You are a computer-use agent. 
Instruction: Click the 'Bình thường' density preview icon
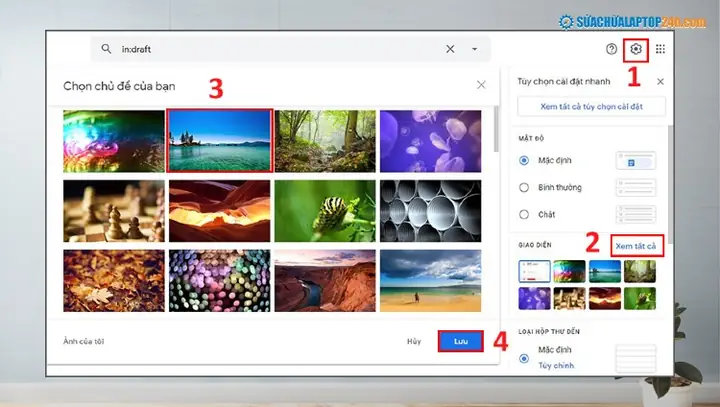click(x=636, y=187)
